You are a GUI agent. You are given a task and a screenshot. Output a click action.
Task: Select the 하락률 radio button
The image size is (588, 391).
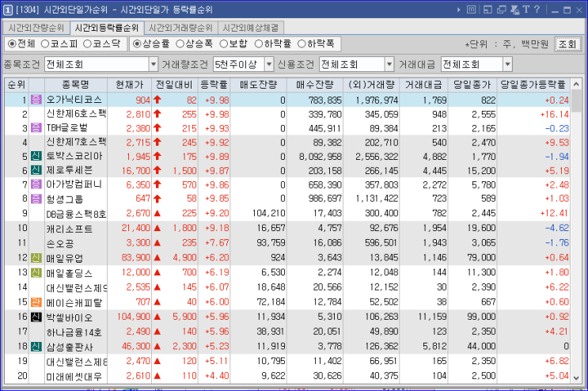point(259,44)
